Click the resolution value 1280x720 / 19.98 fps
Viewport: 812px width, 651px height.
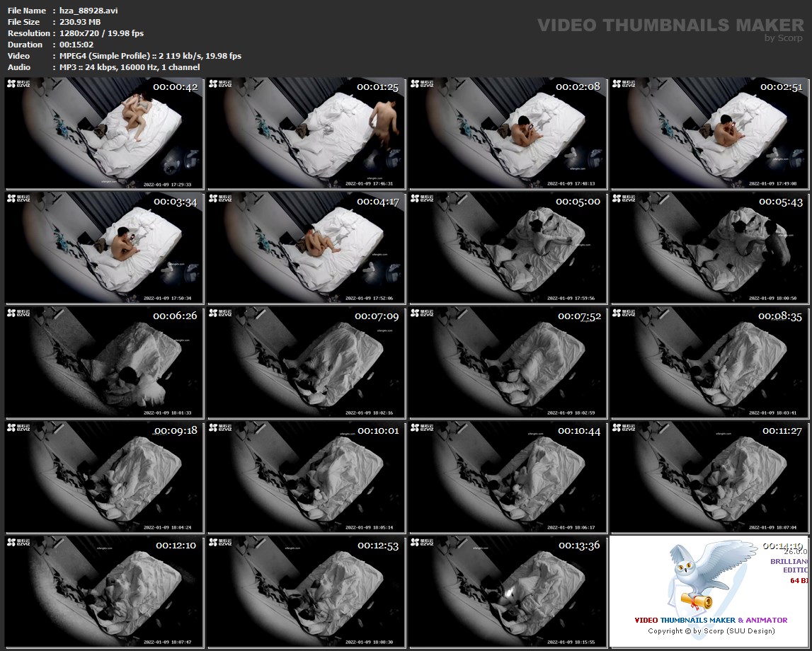(101, 33)
